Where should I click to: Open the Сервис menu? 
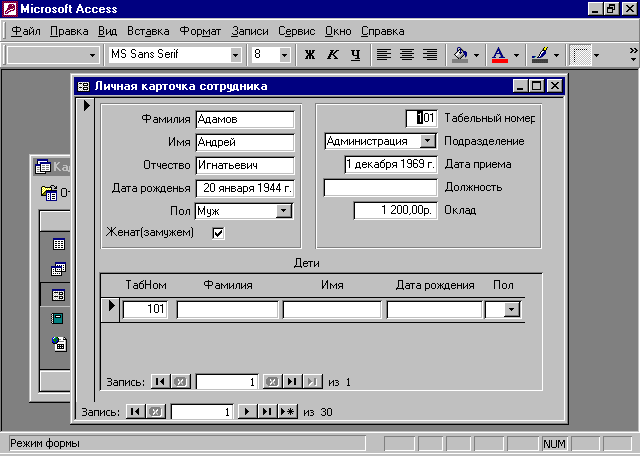[x=297, y=31]
